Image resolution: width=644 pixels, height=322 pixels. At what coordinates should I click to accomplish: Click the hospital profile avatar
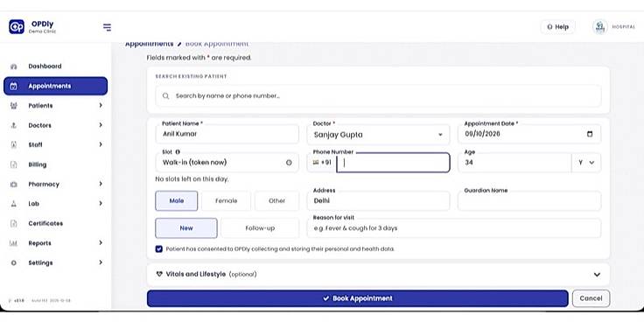pos(600,27)
